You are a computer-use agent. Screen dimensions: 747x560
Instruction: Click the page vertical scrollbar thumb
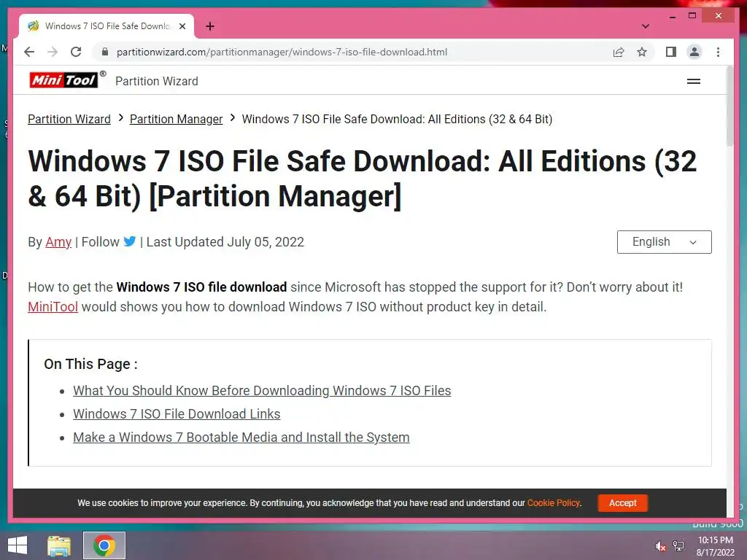pyautogui.click(x=729, y=106)
